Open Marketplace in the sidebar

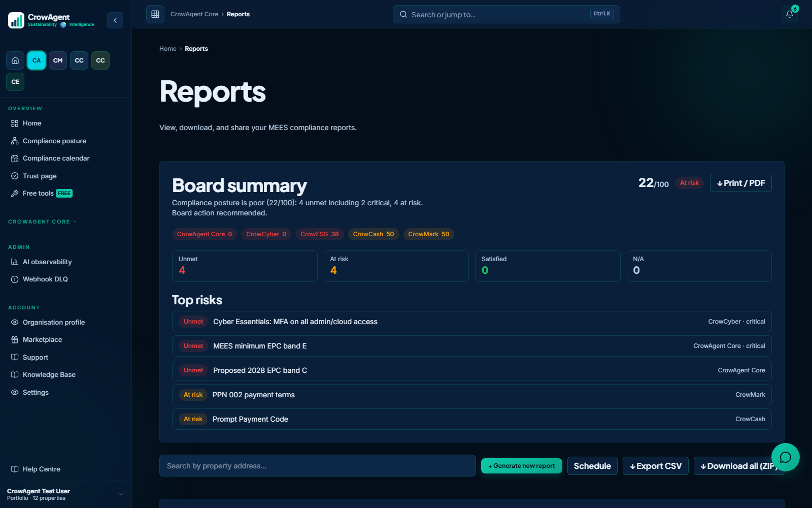coord(65,340)
